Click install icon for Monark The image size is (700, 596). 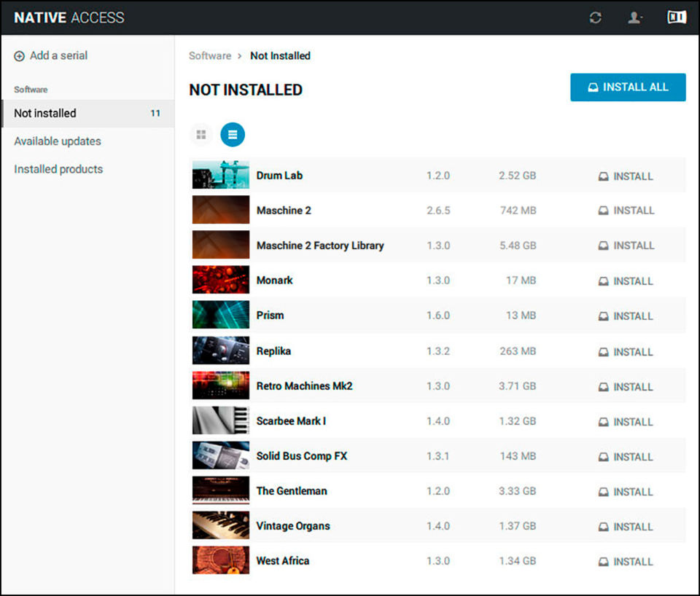pyautogui.click(x=604, y=281)
